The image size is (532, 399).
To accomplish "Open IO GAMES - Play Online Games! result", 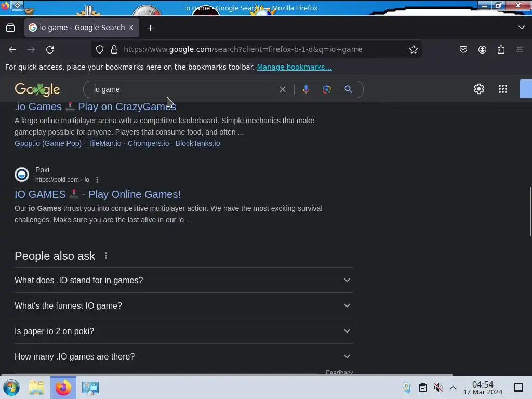I will tap(98, 194).
